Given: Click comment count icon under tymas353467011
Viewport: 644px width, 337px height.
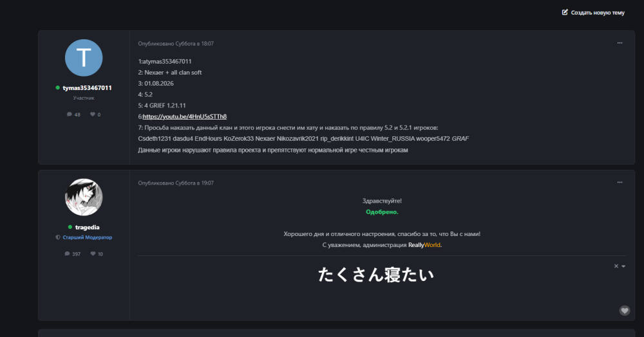Looking at the screenshot, I should click(x=70, y=114).
